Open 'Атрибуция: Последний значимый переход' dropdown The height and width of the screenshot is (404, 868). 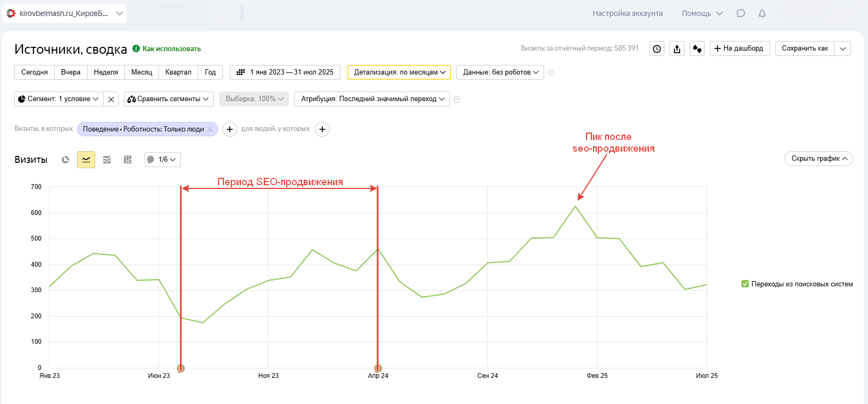click(372, 99)
